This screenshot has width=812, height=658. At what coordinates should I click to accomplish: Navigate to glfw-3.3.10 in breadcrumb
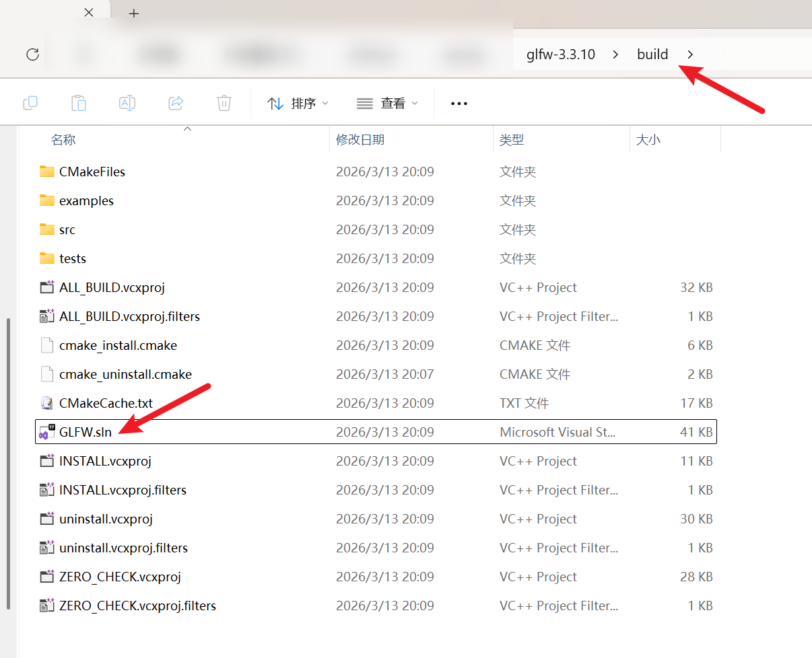(560, 54)
